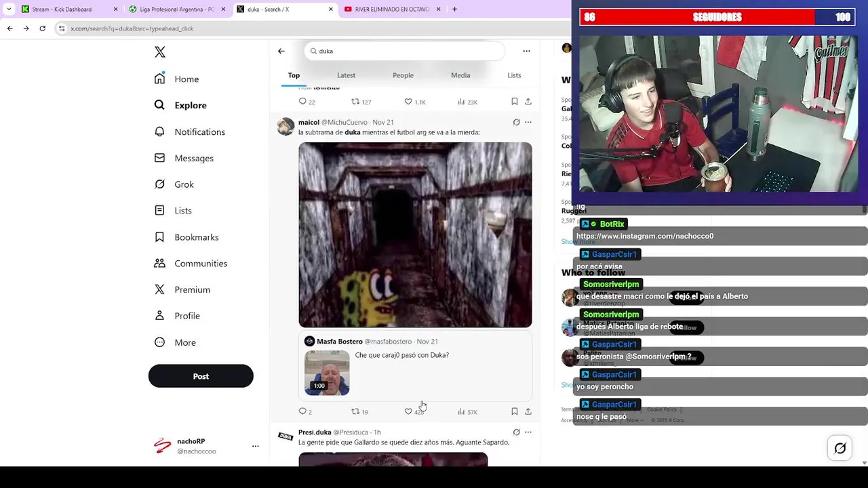This screenshot has height=488, width=868.
Task: Switch to the People tab
Action: click(x=403, y=75)
